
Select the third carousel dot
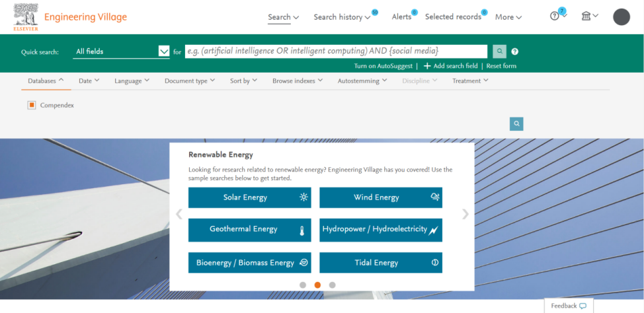[333, 285]
